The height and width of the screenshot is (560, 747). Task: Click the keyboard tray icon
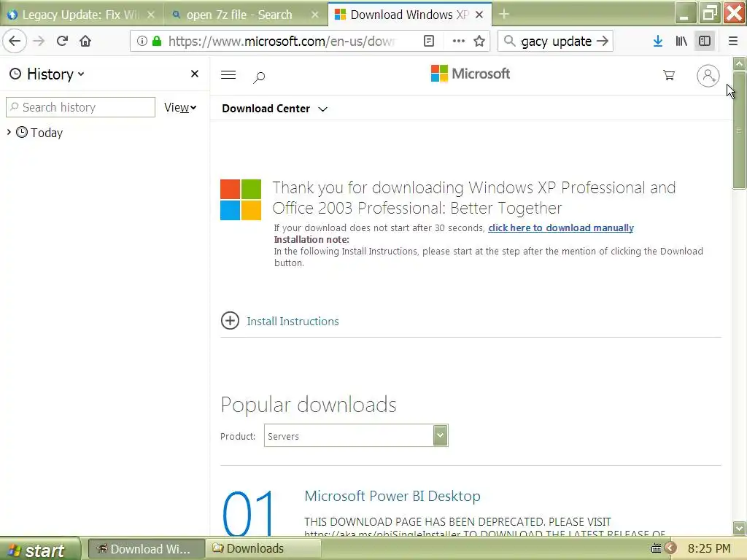point(656,548)
